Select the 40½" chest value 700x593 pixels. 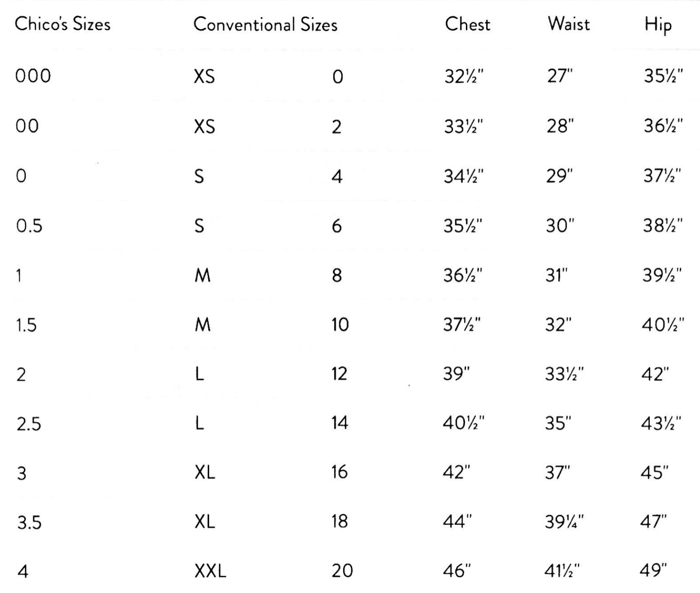pos(464,423)
